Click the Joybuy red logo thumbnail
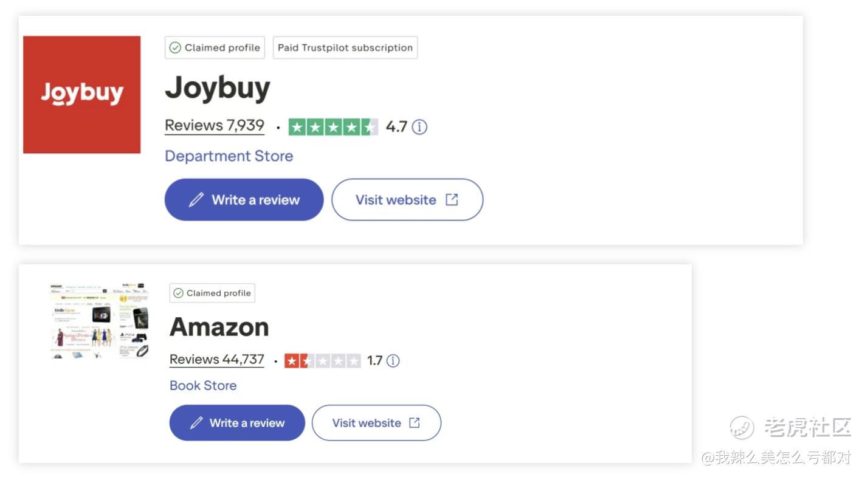 pyautogui.click(x=81, y=94)
